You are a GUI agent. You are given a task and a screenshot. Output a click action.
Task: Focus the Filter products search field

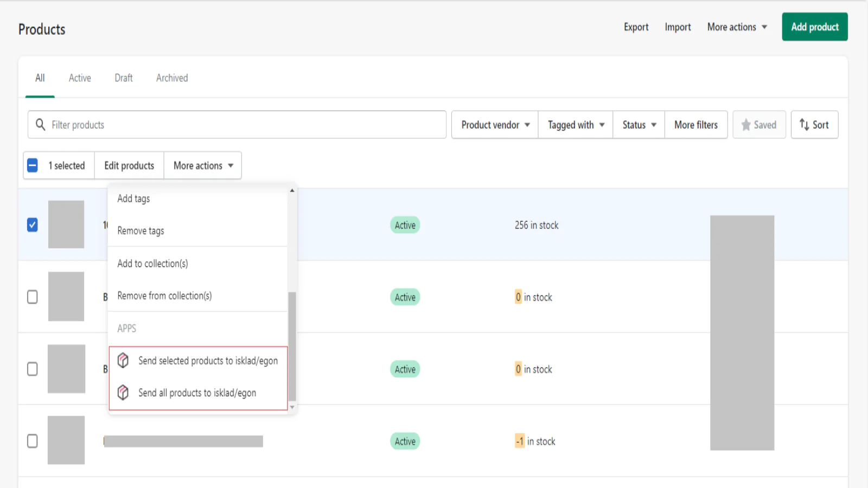point(244,125)
